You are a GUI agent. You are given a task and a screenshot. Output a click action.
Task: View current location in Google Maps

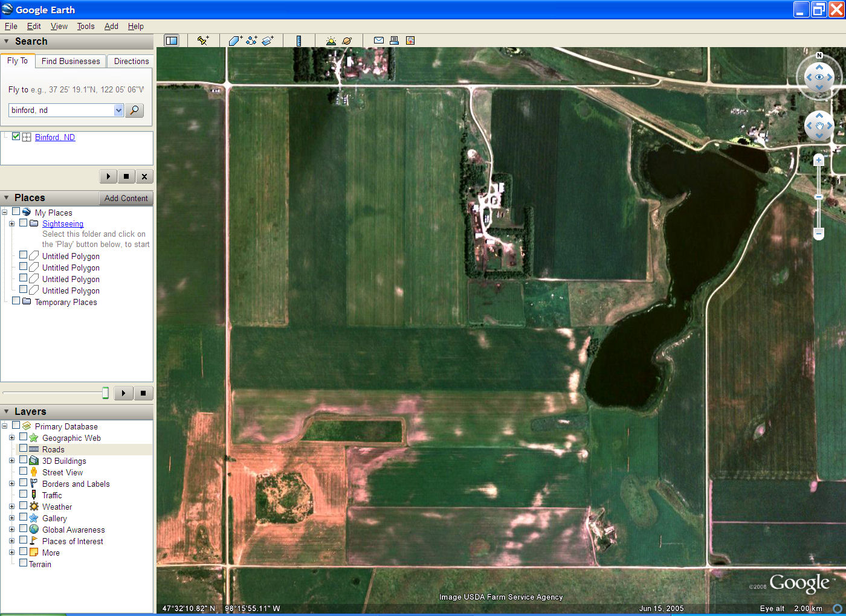coord(410,40)
